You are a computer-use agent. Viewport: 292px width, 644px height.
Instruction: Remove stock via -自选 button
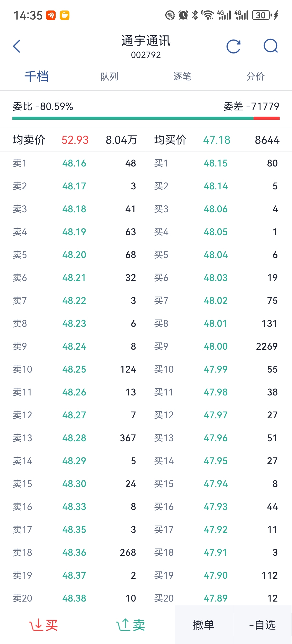click(262, 625)
